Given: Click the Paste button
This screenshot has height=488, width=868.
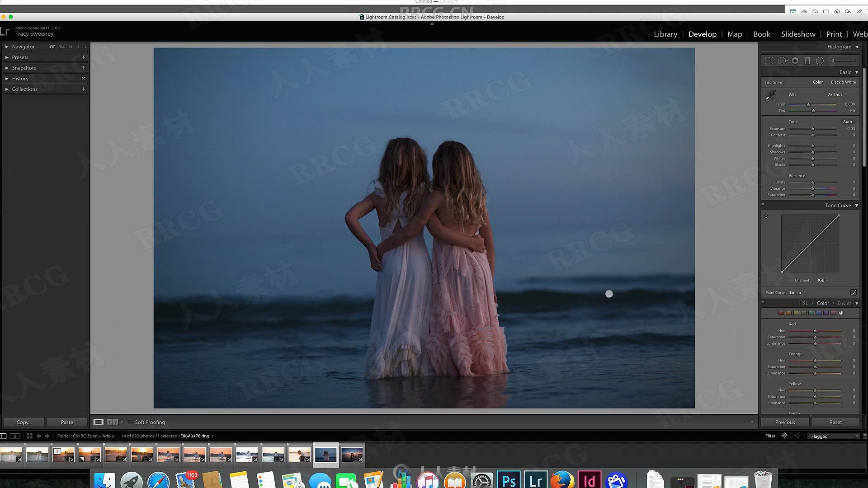Looking at the screenshot, I should (67, 422).
